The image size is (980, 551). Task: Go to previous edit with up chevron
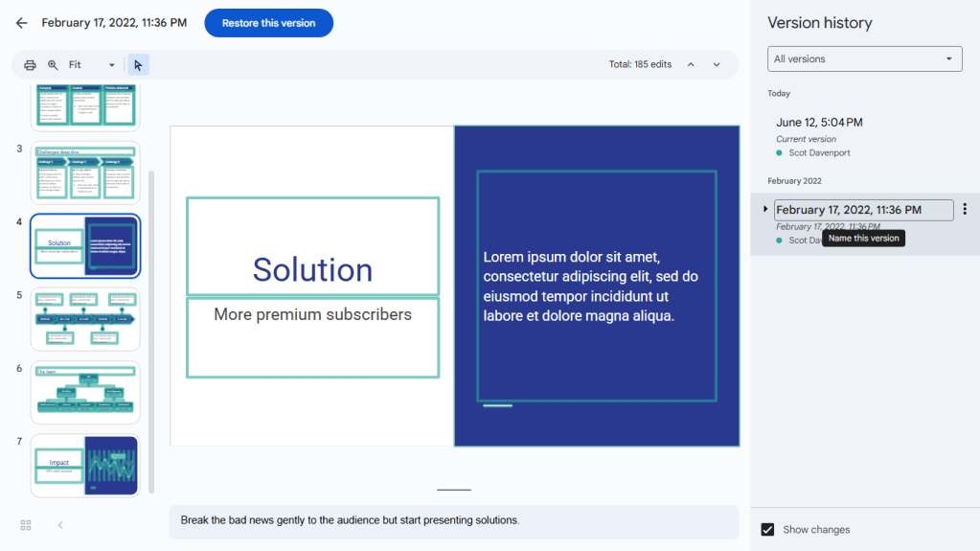click(691, 65)
